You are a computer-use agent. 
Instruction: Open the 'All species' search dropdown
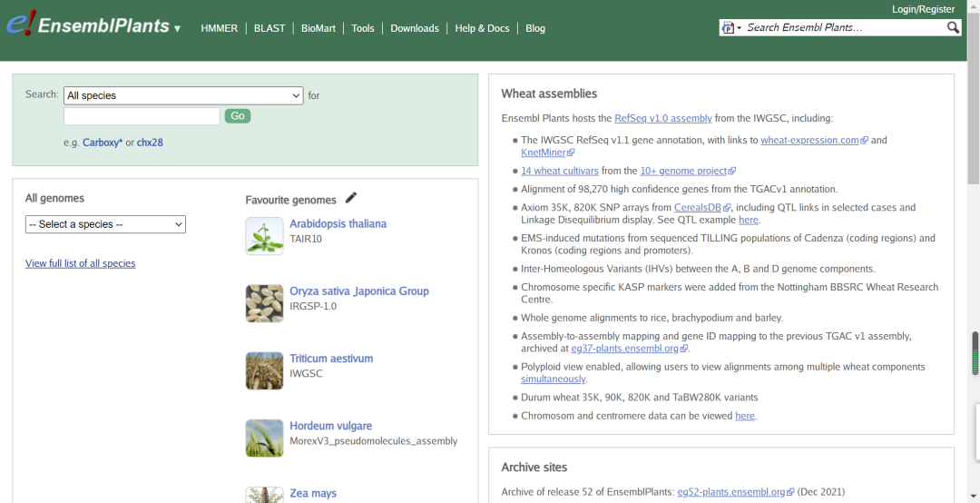click(x=183, y=95)
